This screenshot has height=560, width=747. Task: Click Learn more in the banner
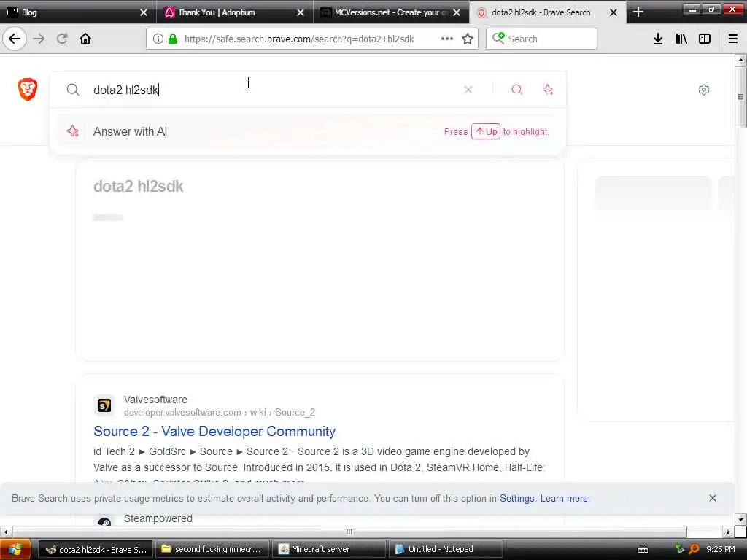(564, 498)
